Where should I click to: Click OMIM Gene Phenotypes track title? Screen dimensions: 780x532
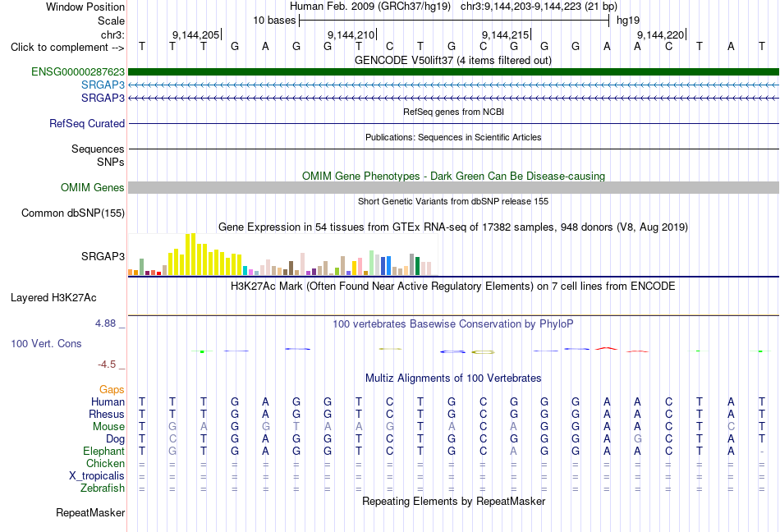(x=453, y=176)
